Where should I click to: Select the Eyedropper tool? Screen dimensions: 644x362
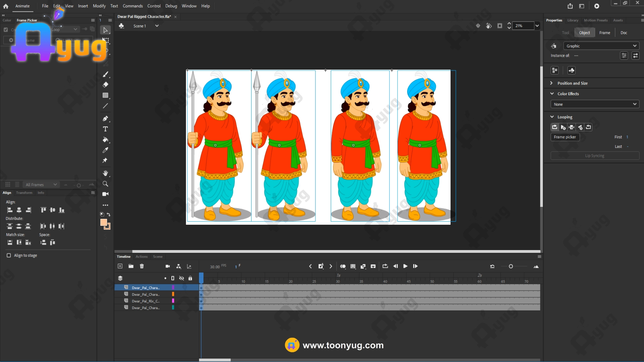[105, 150]
